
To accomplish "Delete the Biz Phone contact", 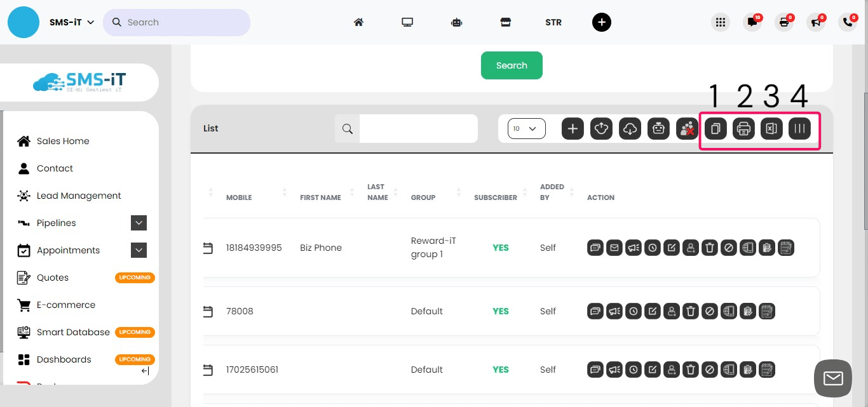I will [709, 248].
